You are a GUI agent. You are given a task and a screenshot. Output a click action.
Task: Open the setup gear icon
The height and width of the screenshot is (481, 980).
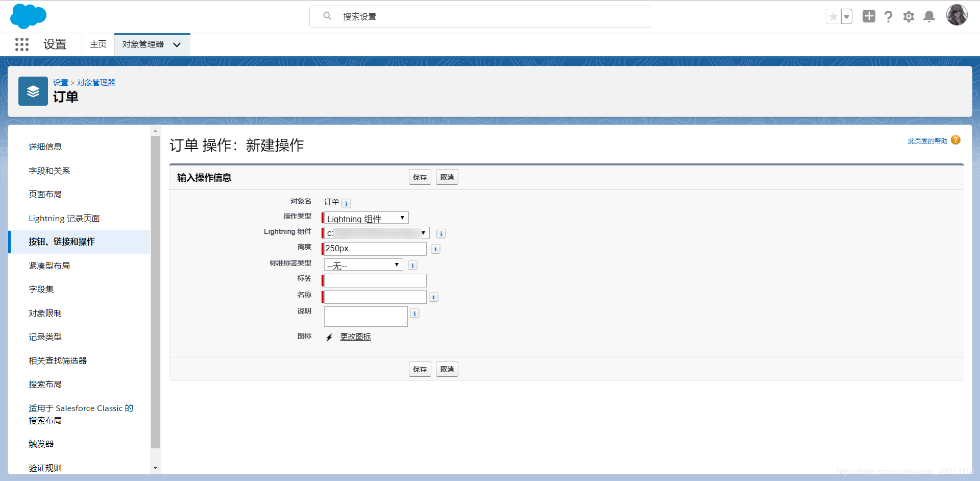click(909, 17)
